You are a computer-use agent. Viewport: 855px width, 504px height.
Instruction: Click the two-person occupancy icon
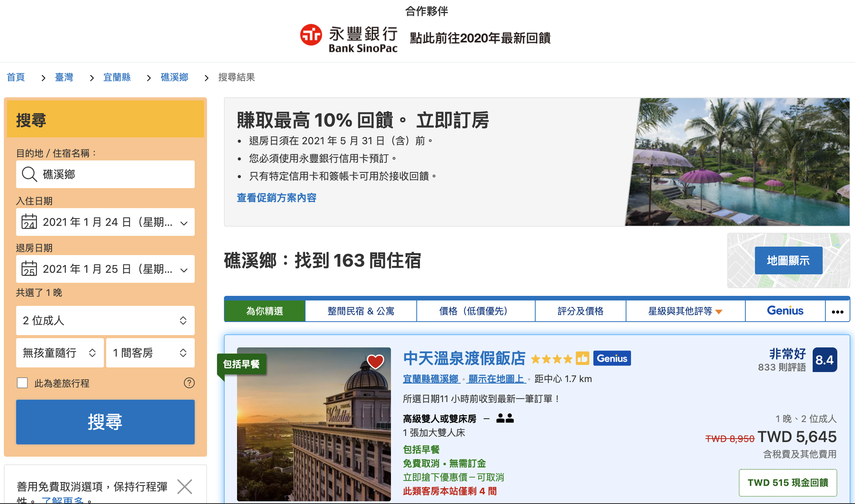tap(505, 418)
